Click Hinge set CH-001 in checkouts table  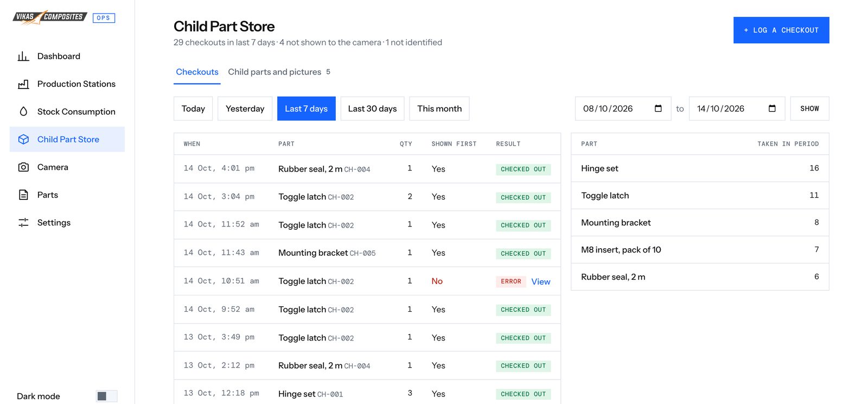pyautogui.click(x=310, y=394)
